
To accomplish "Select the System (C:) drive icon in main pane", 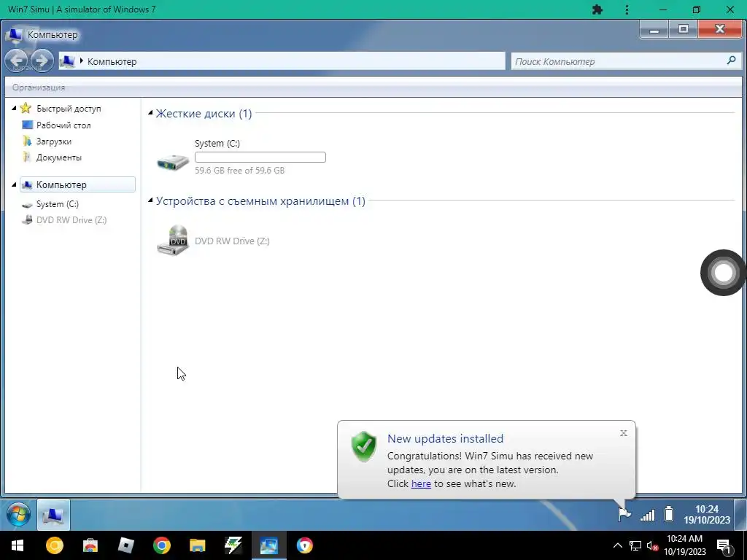I will pos(173,162).
